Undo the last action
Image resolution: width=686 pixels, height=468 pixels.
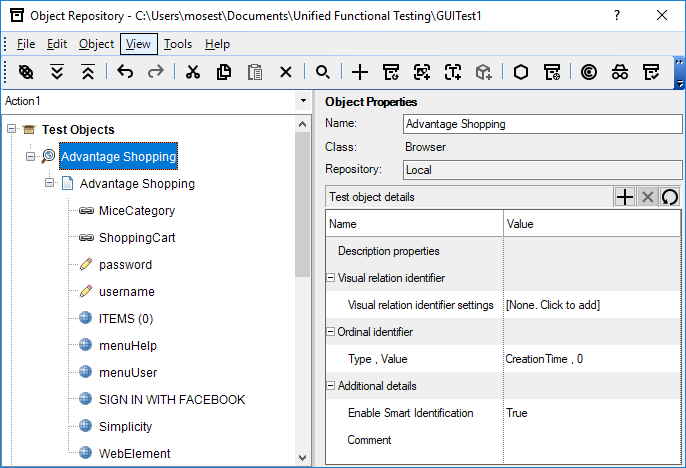[x=125, y=72]
